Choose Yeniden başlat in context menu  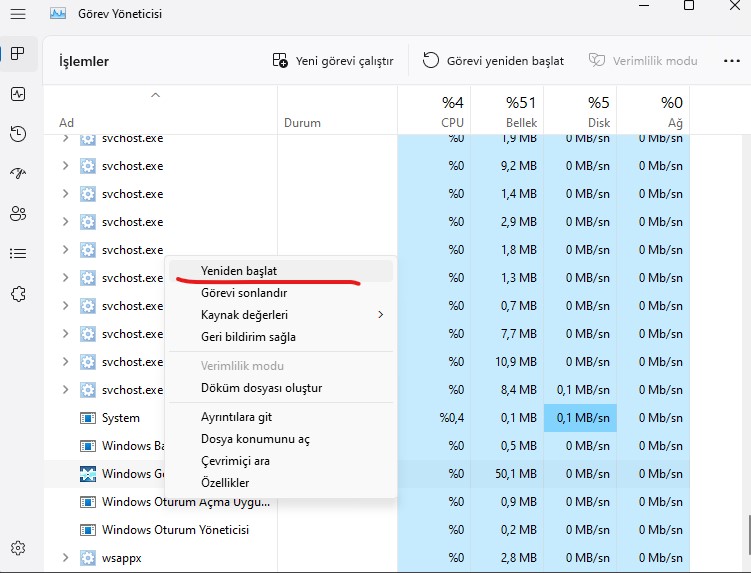[281, 271]
